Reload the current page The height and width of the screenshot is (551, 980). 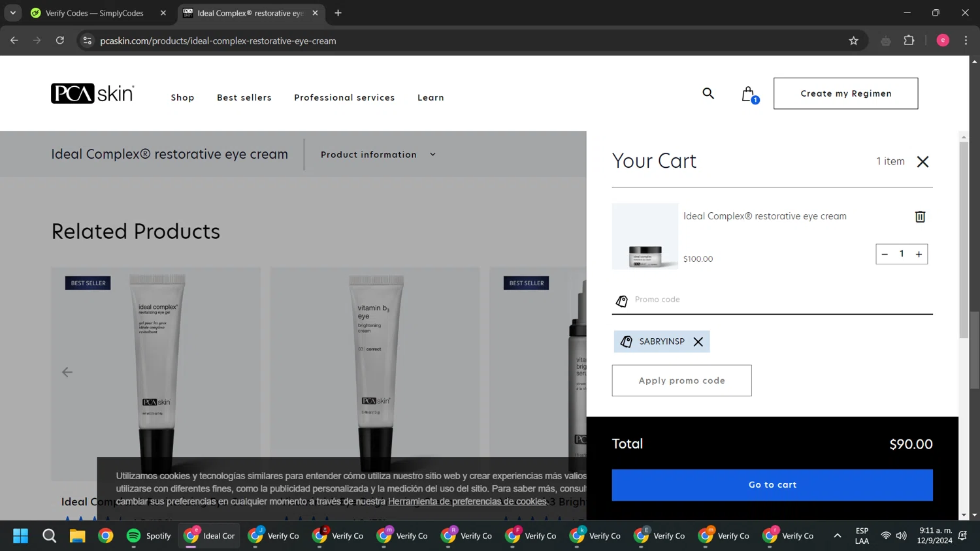coord(60,40)
